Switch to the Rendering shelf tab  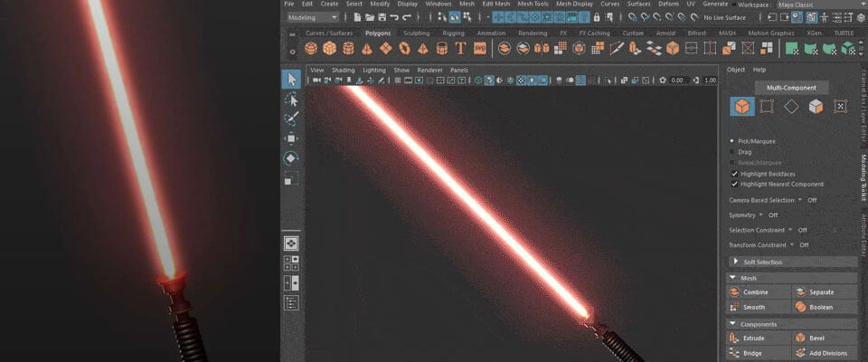pyautogui.click(x=533, y=33)
